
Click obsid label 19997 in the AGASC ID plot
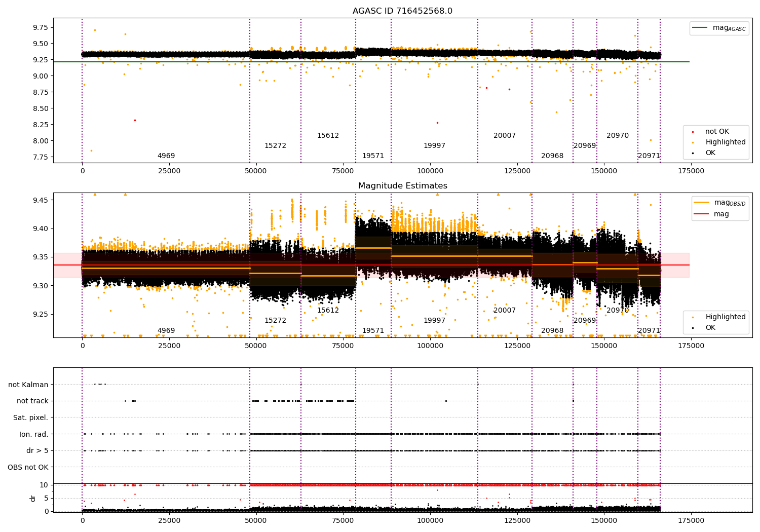pos(434,145)
